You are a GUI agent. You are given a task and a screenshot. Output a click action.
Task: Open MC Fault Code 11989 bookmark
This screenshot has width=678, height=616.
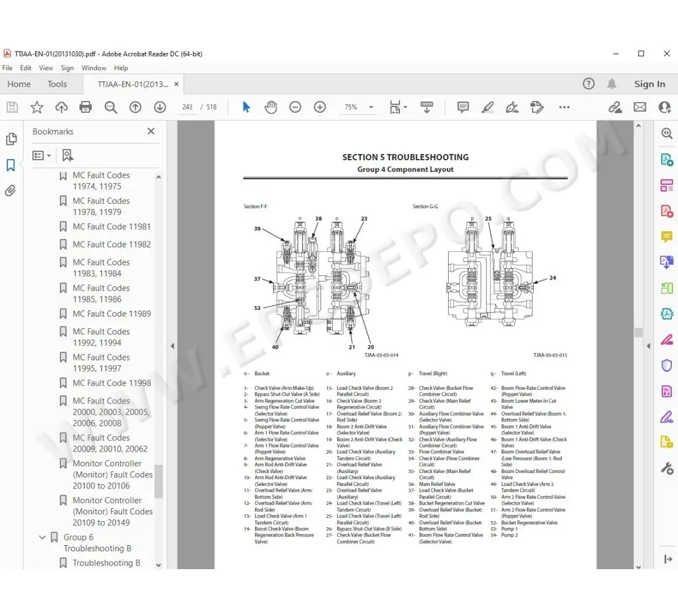(x=112, y=314)
